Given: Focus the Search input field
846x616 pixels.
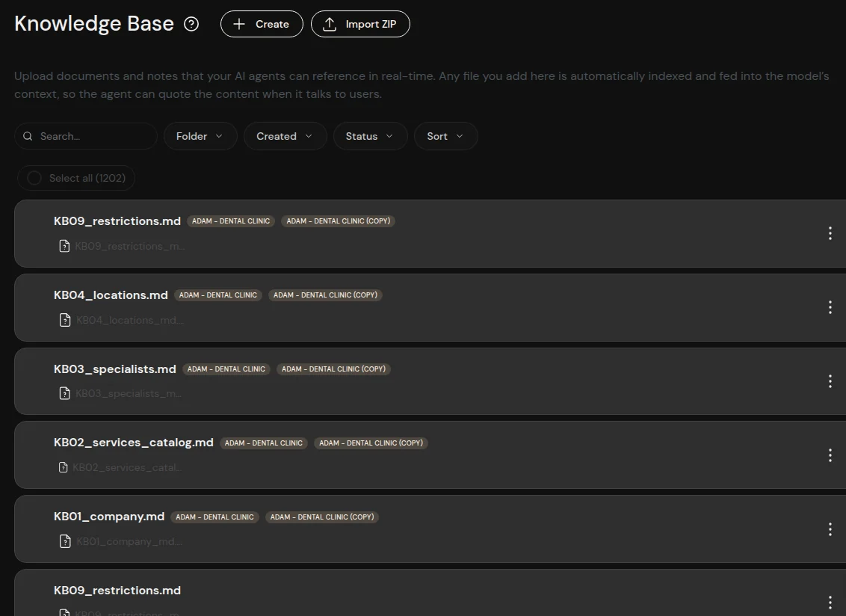Looking at the screenshot, I should coord(86,136).
